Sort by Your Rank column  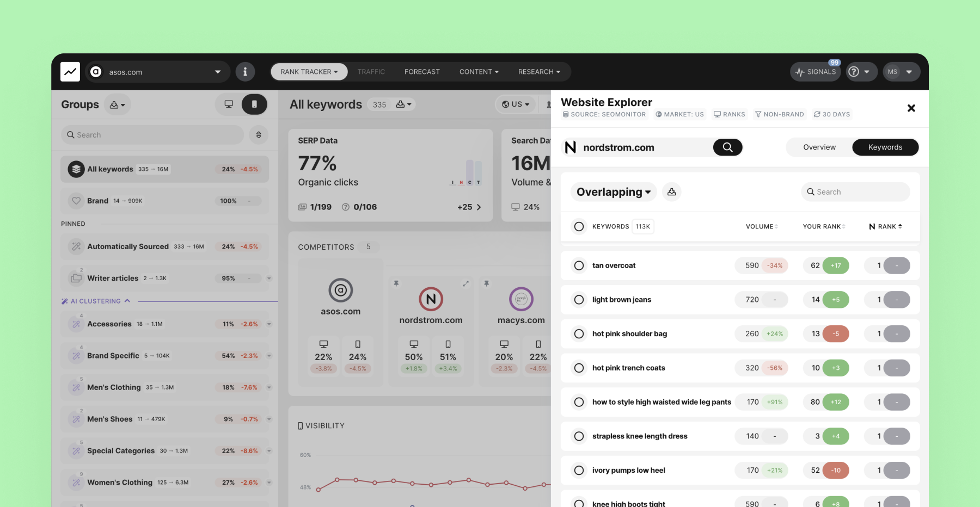click(824, 226)
